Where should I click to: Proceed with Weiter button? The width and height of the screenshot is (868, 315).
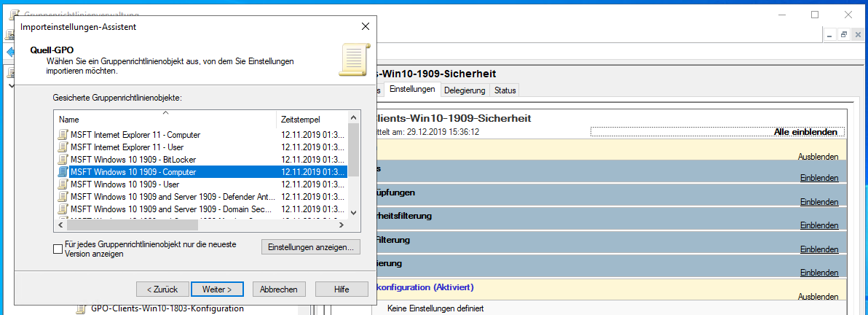(x=217, y=289)
